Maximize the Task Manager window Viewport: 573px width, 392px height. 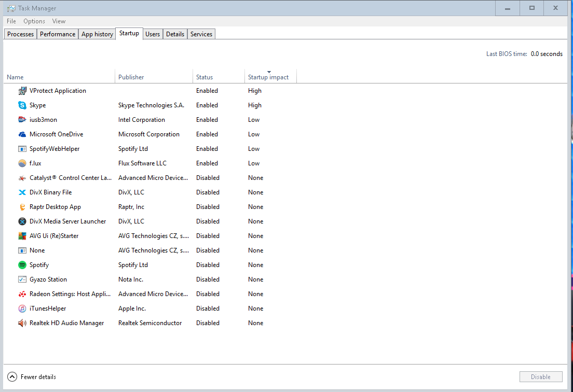(x=531, y=8)
